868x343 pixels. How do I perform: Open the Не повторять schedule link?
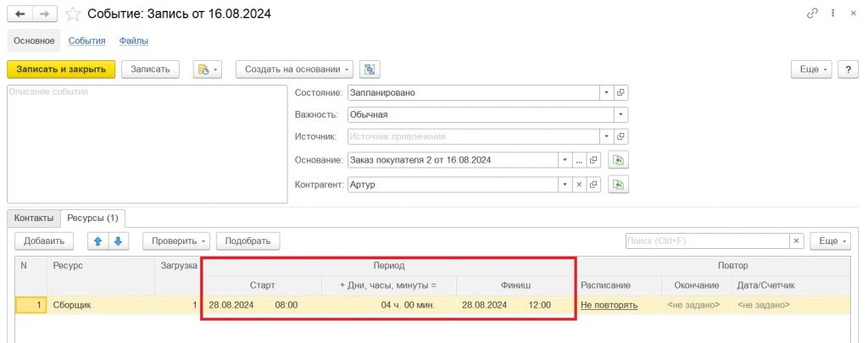tap(609, 305)
